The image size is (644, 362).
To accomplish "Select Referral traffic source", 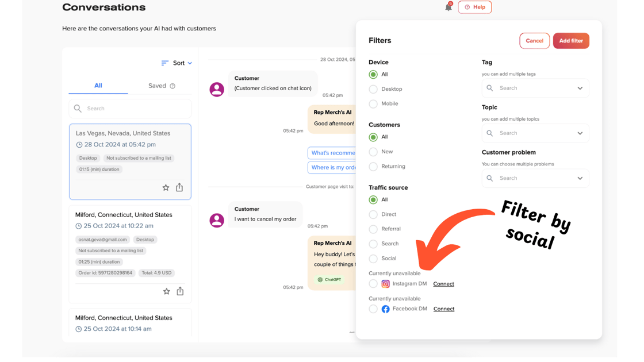I will pyautogui.click(x=373, y=229).
